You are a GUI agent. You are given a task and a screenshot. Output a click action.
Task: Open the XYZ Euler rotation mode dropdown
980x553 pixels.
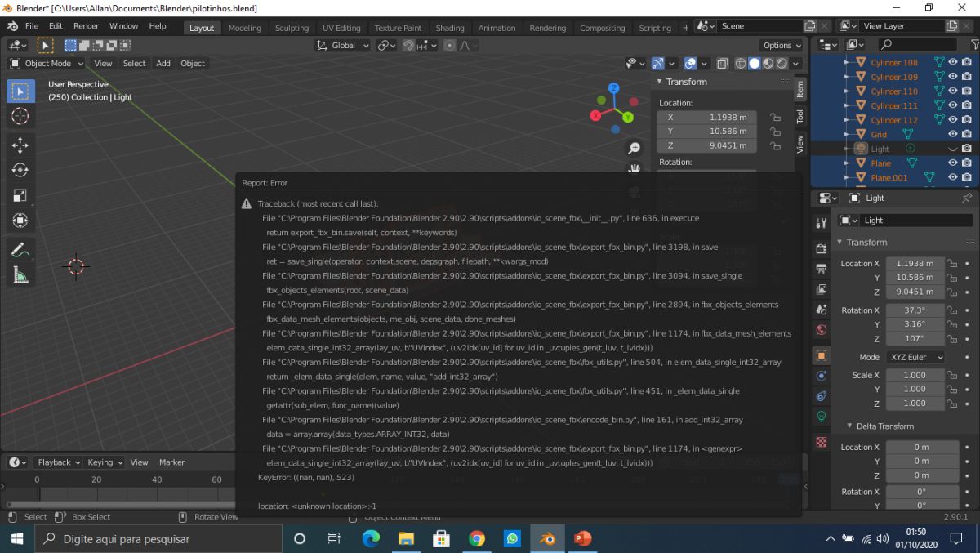pos(915,357)
